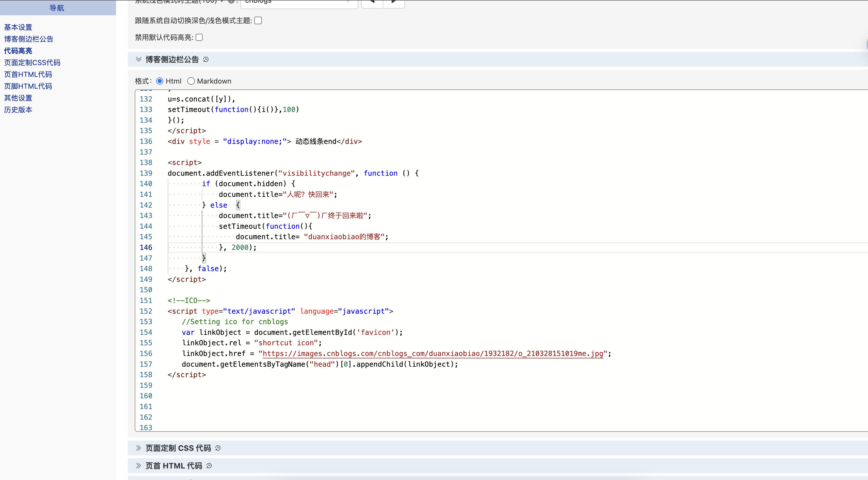Click the favicon image URL in line 156
Screen dimensions: 868x480
[433, 353]
